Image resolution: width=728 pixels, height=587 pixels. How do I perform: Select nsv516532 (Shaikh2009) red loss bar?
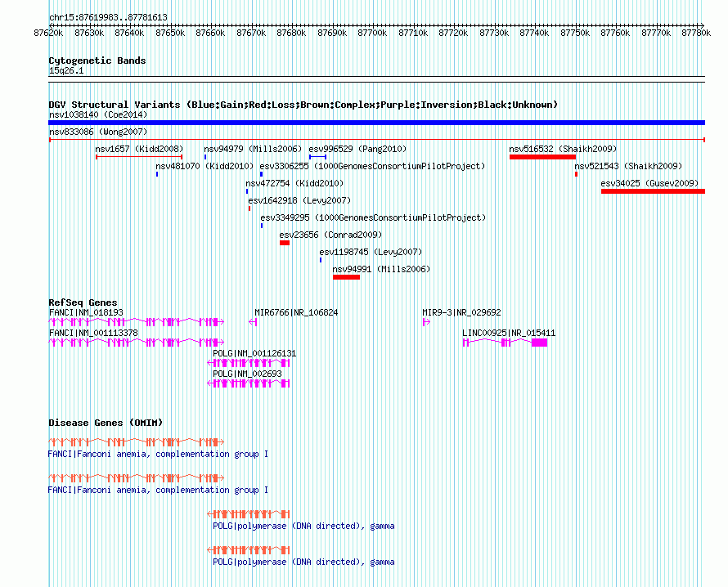point(542,157)
